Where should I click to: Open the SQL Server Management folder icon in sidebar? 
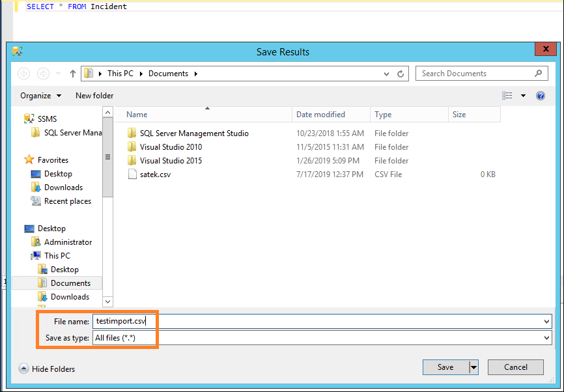click(x=36, y=132)
